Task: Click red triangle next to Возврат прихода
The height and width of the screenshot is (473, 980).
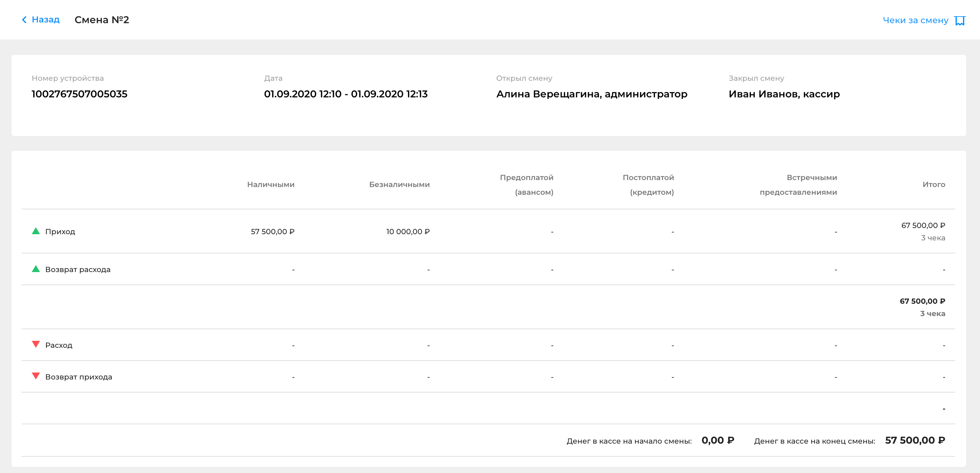Action: coord(36,376)
